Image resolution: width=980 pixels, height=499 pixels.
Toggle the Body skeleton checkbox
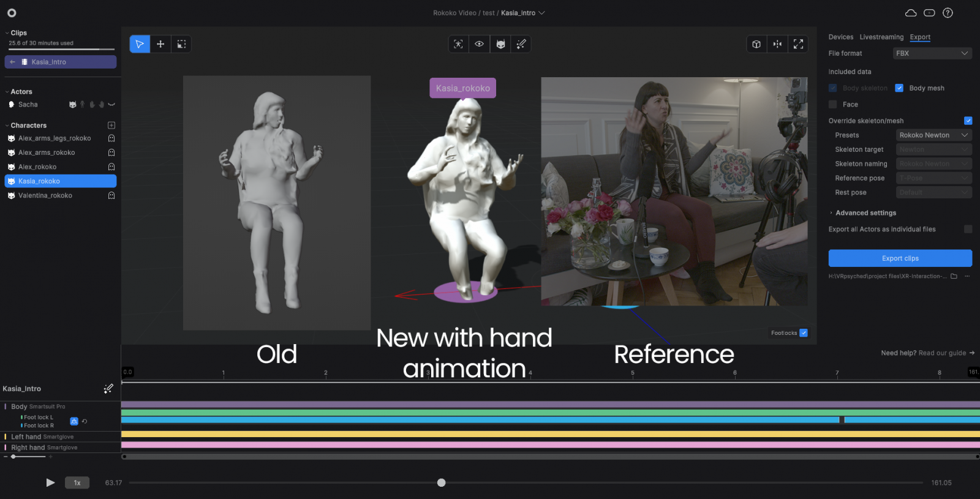point(833,88)
